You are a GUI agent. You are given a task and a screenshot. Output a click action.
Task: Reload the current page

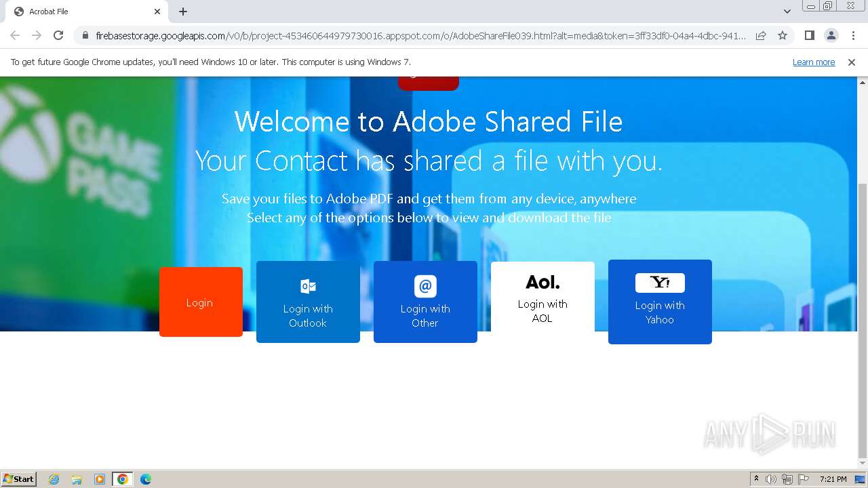58,35
